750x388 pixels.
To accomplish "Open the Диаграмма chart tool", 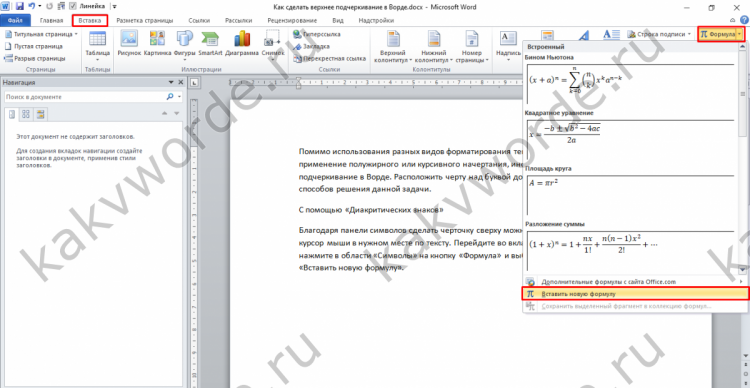I will click(242, 44).
